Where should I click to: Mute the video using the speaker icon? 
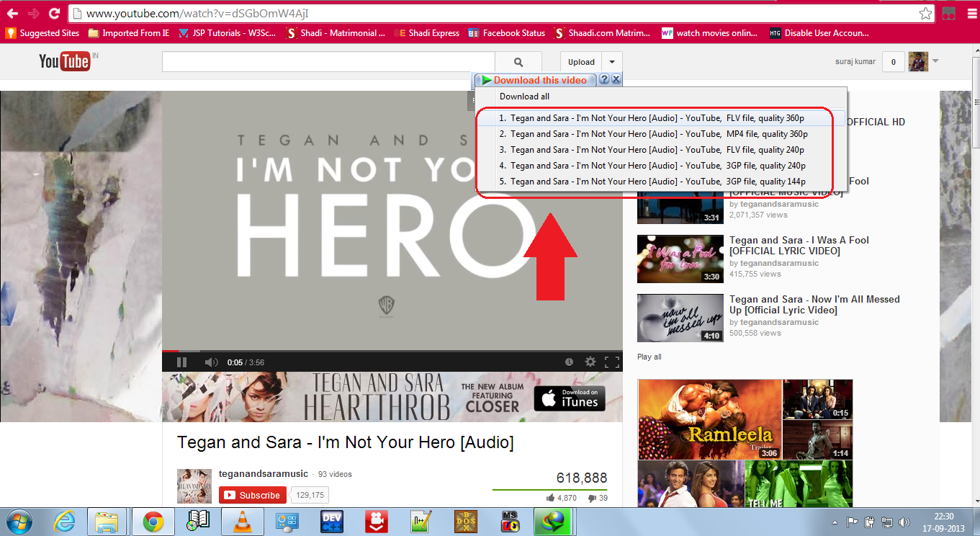(211, 362)
